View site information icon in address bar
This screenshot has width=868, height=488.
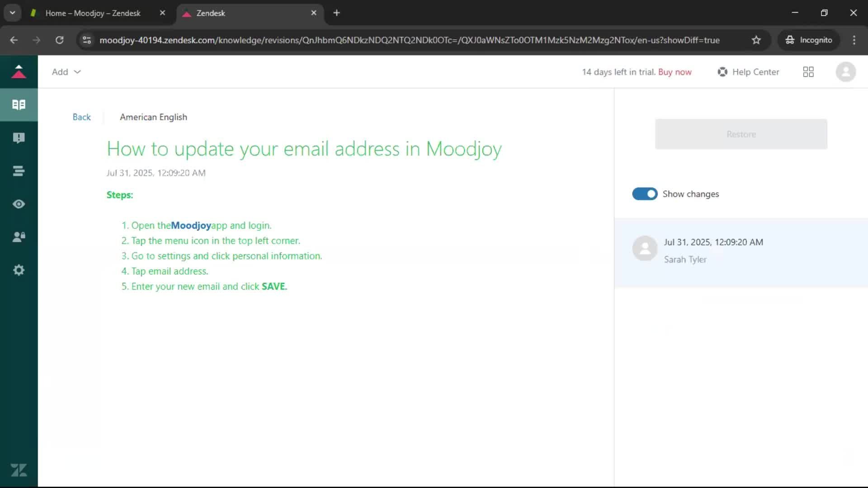point(87,40)
